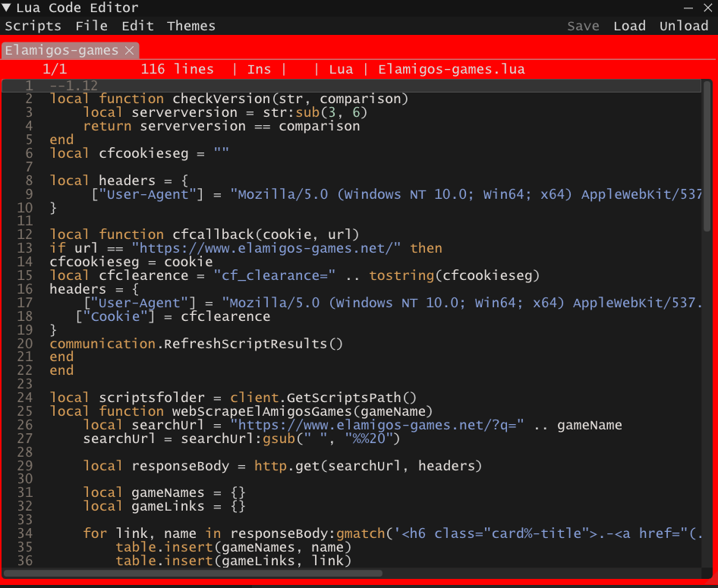The height and width of the screenshot is (588, 718).
Task: Click 'cf_clearance=' string on line 15
Action: (x=275, y=275)
